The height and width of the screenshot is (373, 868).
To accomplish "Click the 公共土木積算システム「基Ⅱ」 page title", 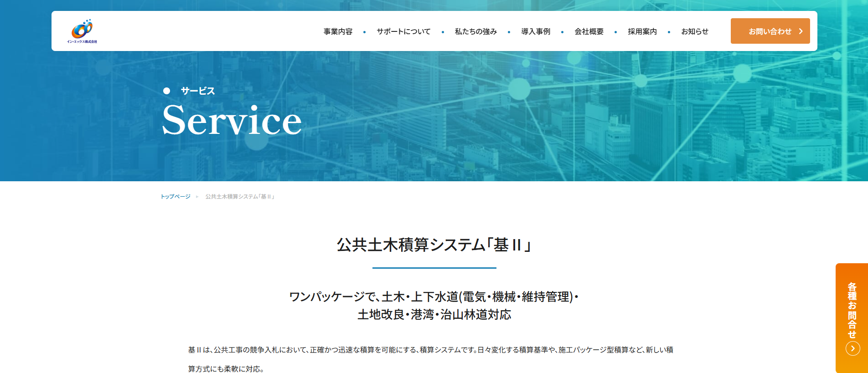I will 434,245.
